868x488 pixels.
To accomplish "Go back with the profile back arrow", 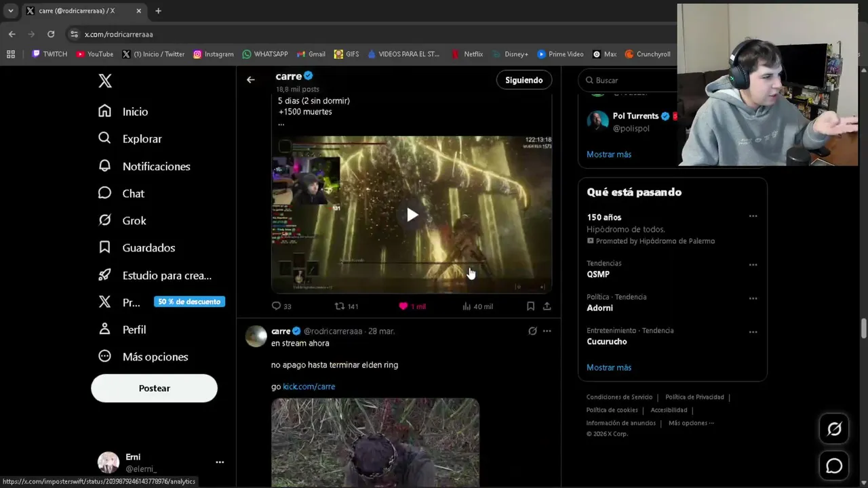I will click(x=251, y=80).
